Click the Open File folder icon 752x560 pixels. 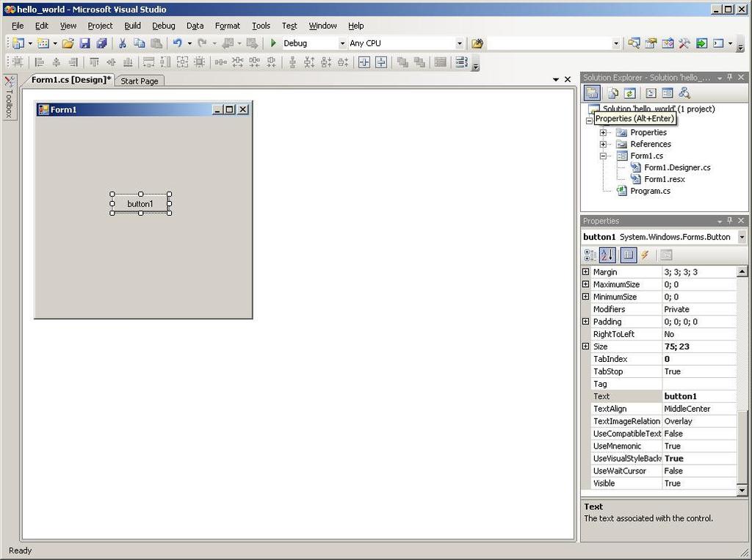click(68, 43)
